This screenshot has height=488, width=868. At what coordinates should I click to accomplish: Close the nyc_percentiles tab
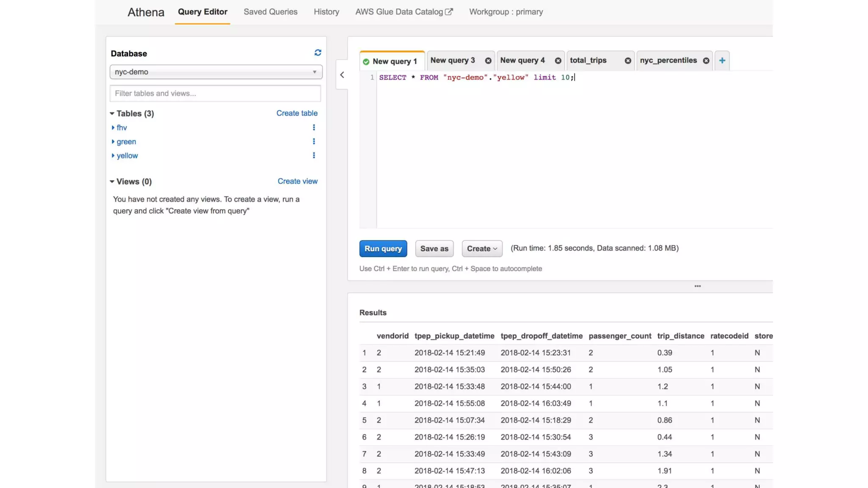706,61
